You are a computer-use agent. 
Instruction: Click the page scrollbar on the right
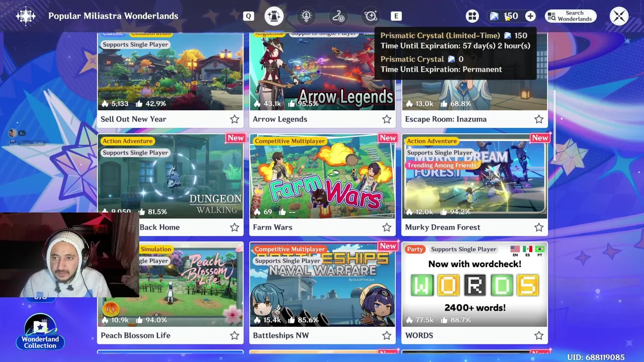555,126
